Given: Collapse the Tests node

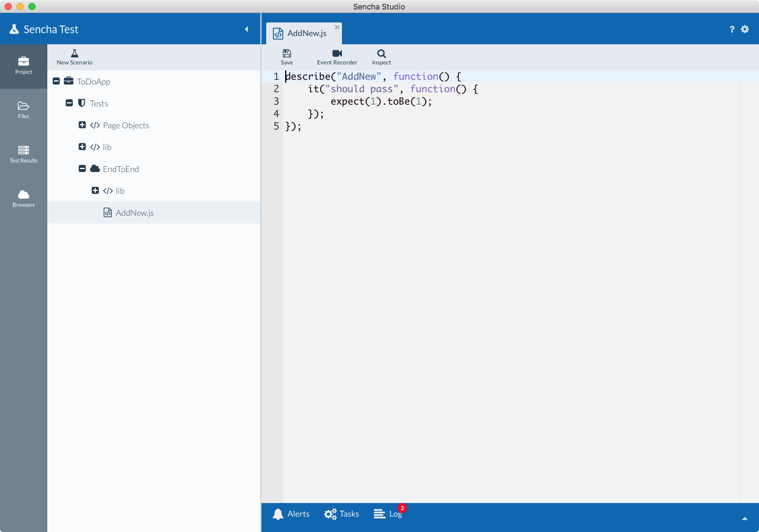Looking at the screenshot, I should pyautogui.click(x=69, y=103).
